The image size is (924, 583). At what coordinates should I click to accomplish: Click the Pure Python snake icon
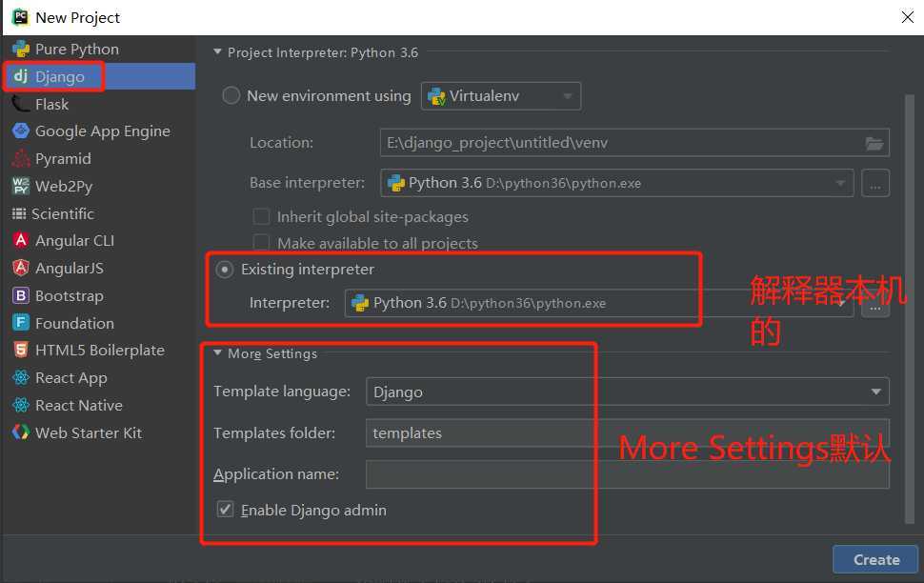click(x=21, y=49)
